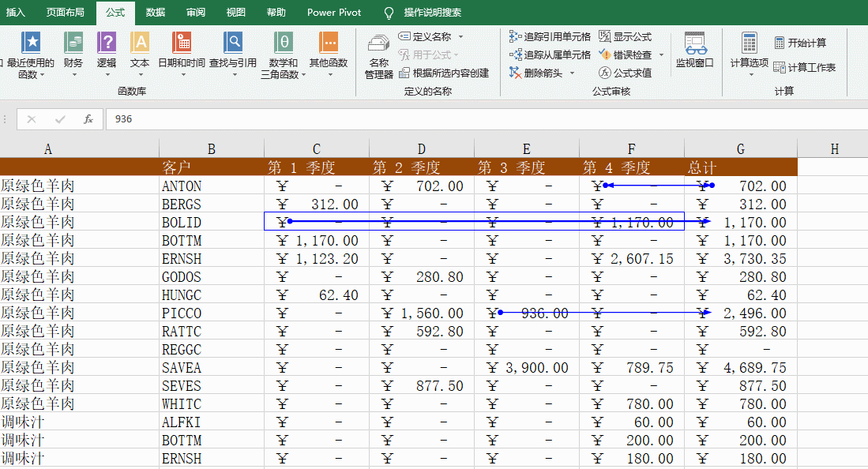Screen dimensions: 868x469
Task: Select column B header
Action: coord(212,149)
